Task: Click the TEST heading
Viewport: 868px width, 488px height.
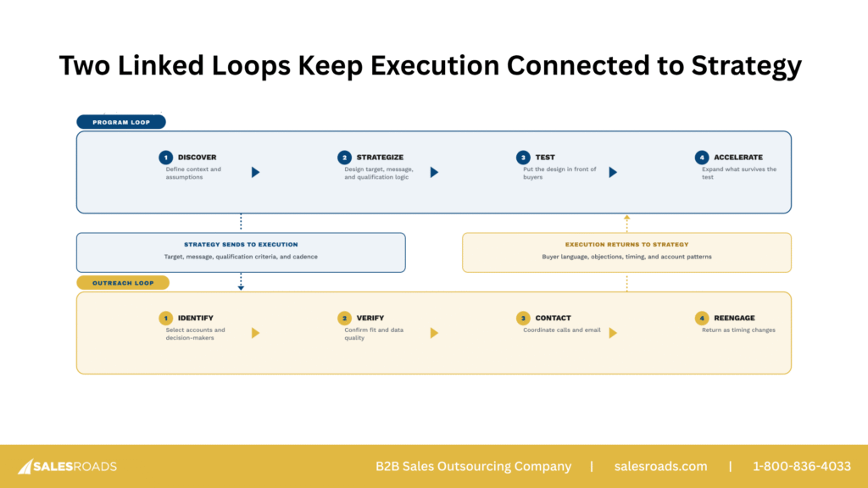Action: [x=545, y=157]
